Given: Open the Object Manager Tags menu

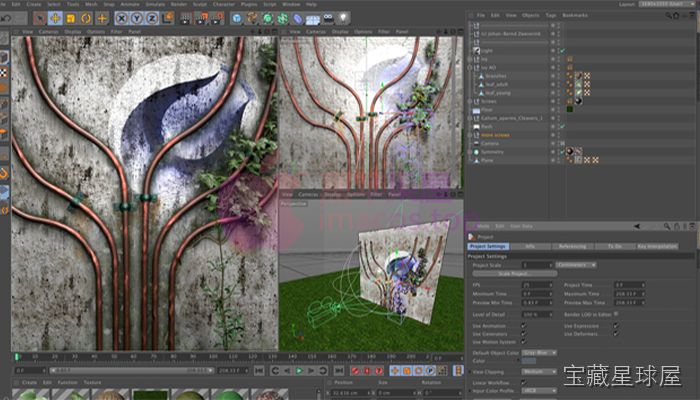Looking at the screenshot, I should click(x=551, y=15).
